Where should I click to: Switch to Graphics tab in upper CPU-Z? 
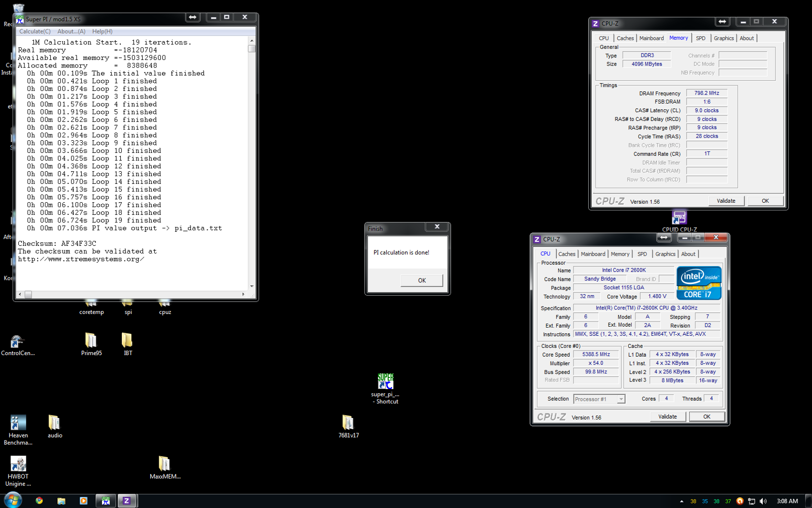click(x=724, y=38)
